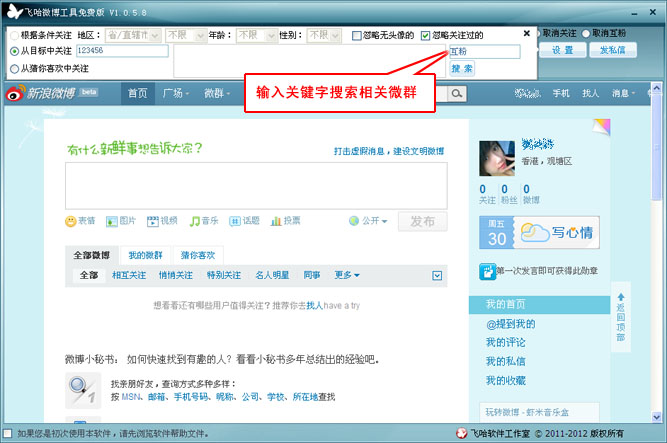Viewport: 667px width, 443px height.
Task: Expand the 更多 filter dropdown
Action: pyautogui.click(x=347, y=275)
